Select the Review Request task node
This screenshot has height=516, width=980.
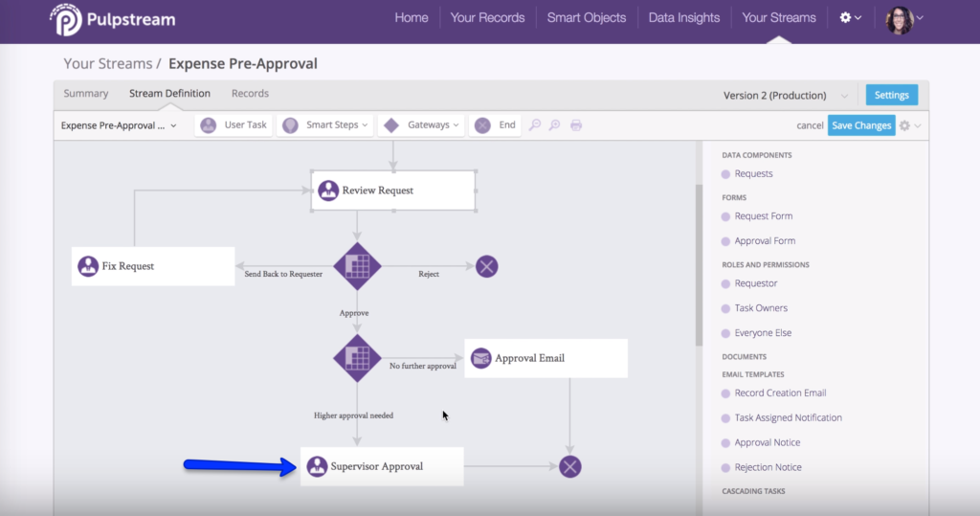393,191
